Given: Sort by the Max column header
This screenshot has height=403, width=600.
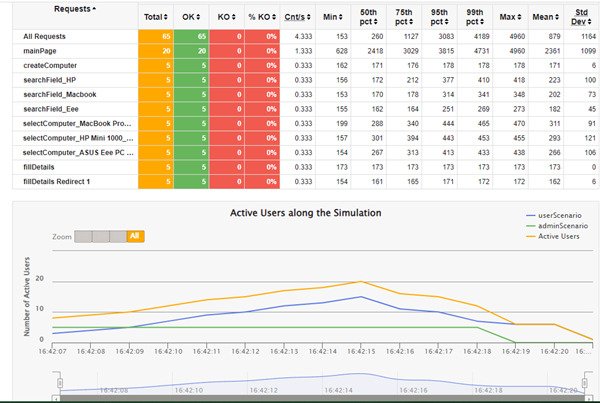Looking at the screenshot, I should click(x=510, y=17).
